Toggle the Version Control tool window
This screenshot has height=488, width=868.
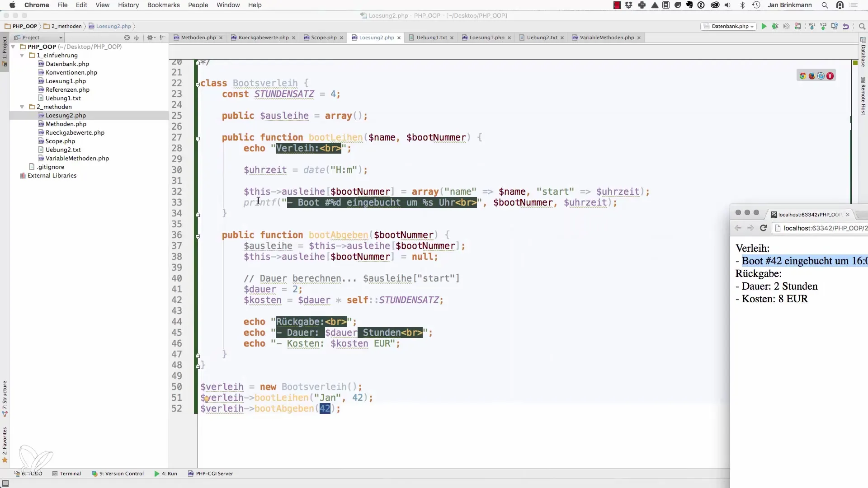point(118,474)
